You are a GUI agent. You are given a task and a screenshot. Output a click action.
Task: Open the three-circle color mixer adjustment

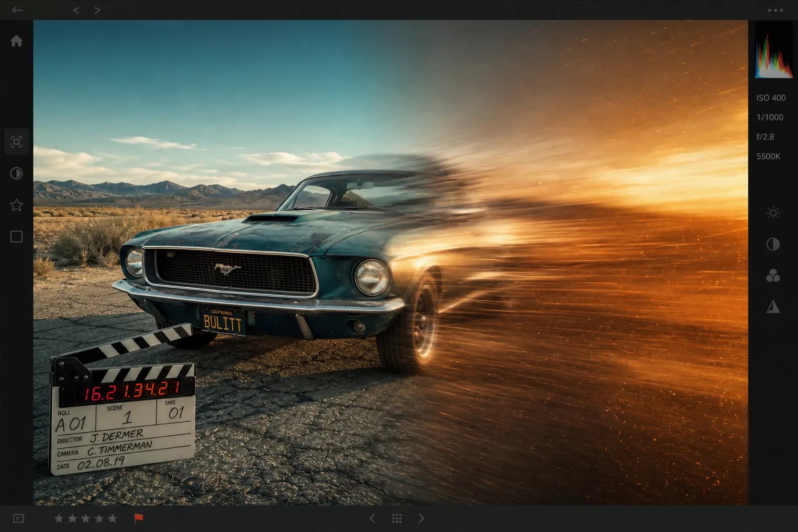tap(773, 275)
